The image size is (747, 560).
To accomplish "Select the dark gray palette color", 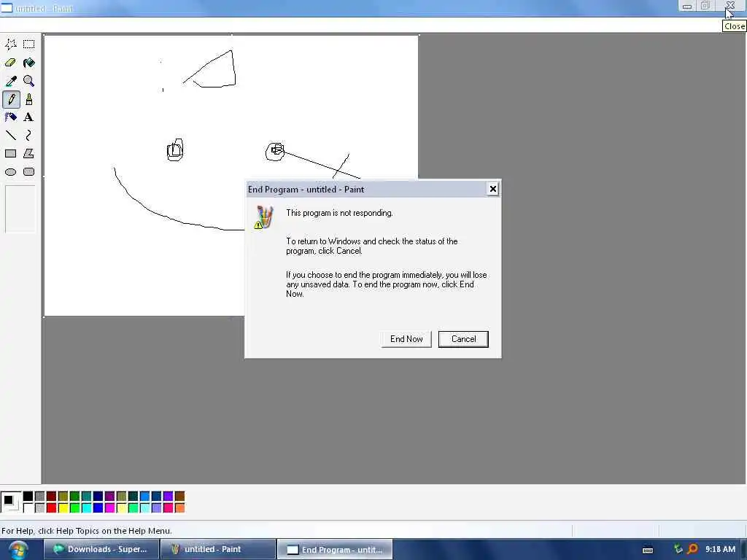I will 39,496.
